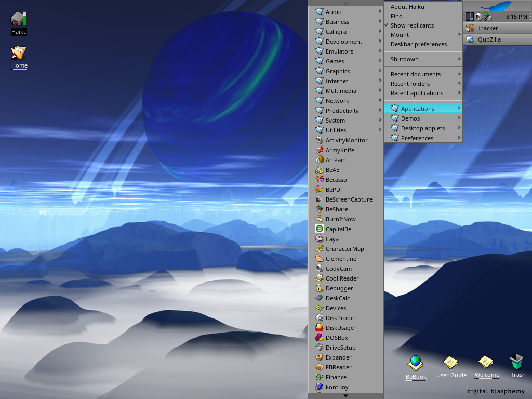Expand the Emulators submenu

click(x=345, y=51)
